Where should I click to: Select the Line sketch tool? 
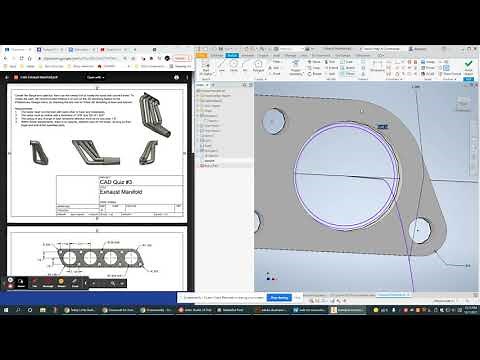(221, 67)
